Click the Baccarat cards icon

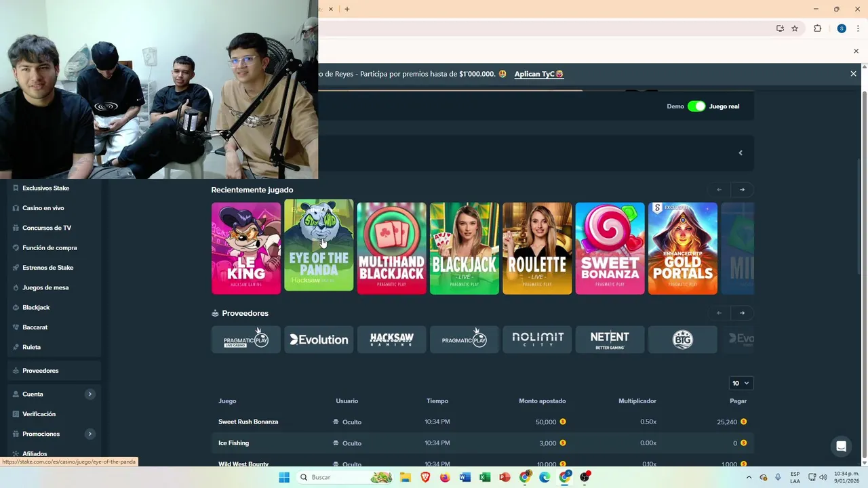pyautogui.click(x=16, y=327)
